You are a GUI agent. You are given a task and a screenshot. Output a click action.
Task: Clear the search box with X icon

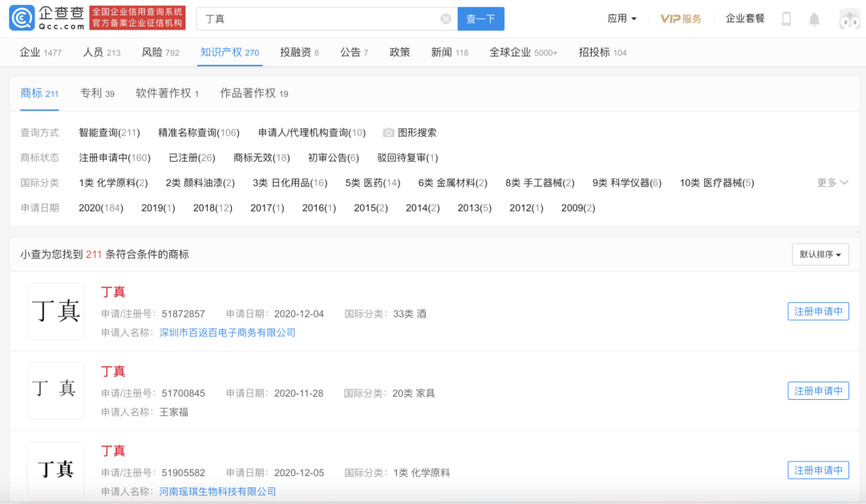446,18
